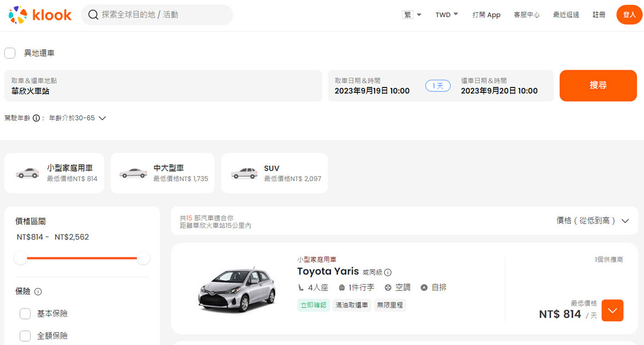
Task: Click the 1天 duration badge
Action: 438,86
